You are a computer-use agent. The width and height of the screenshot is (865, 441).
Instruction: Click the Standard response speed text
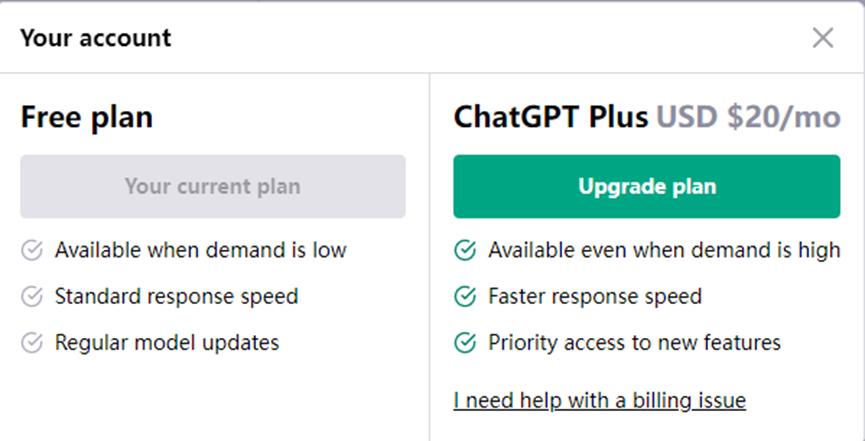pos(176,296)
